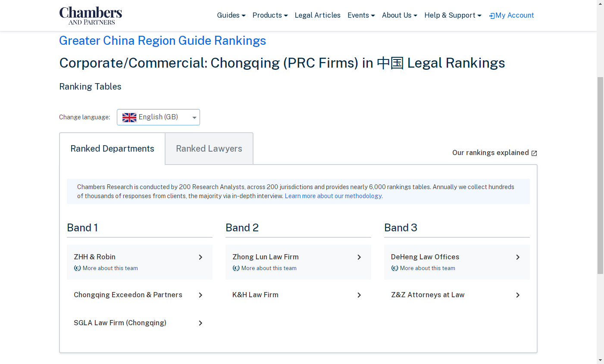Image resolution: width=604 pixels, height=364 pixels.
Task: Click the Band 2 heading
Action: (242, 228)
